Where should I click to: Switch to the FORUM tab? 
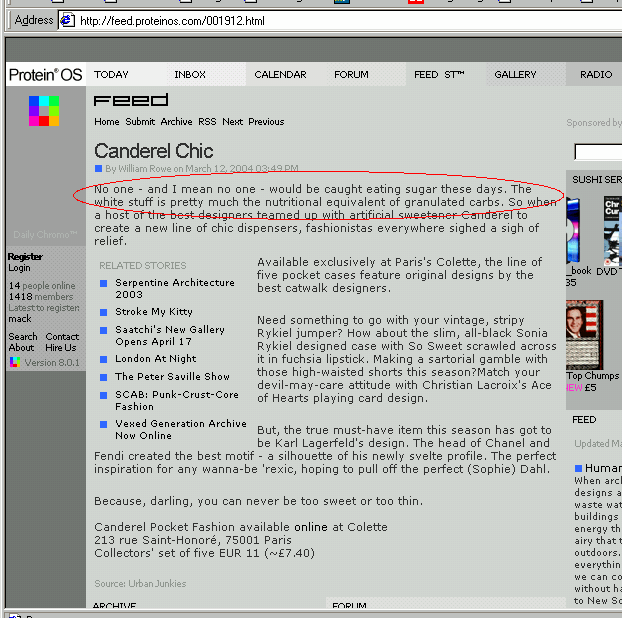click(351, 75)
